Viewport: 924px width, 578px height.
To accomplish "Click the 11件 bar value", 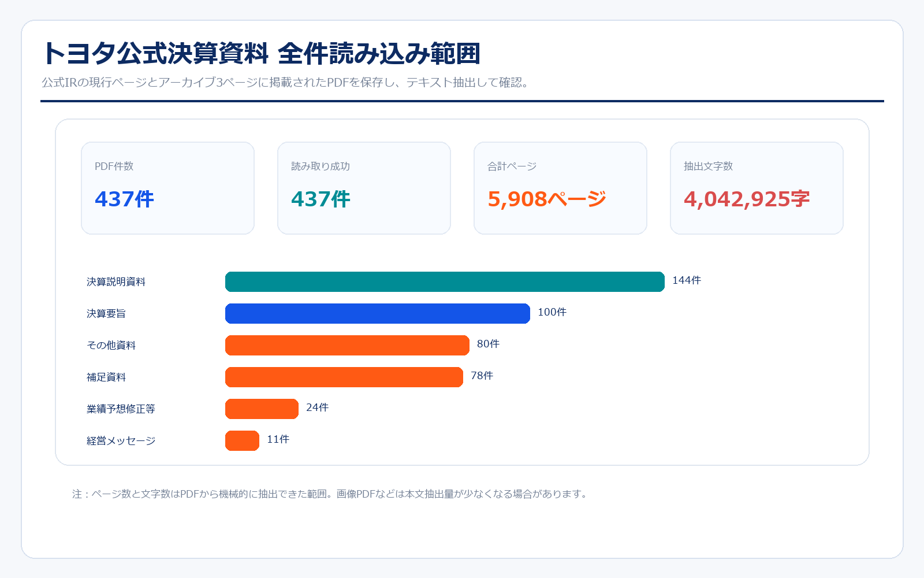I will [278, 439].
